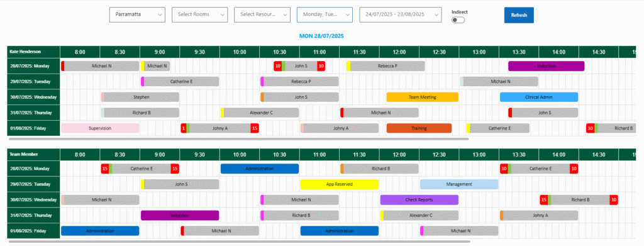The height and width of the screenshot is (246, 644).
Task: Click the Refresh button
Action: click(519, 14)
